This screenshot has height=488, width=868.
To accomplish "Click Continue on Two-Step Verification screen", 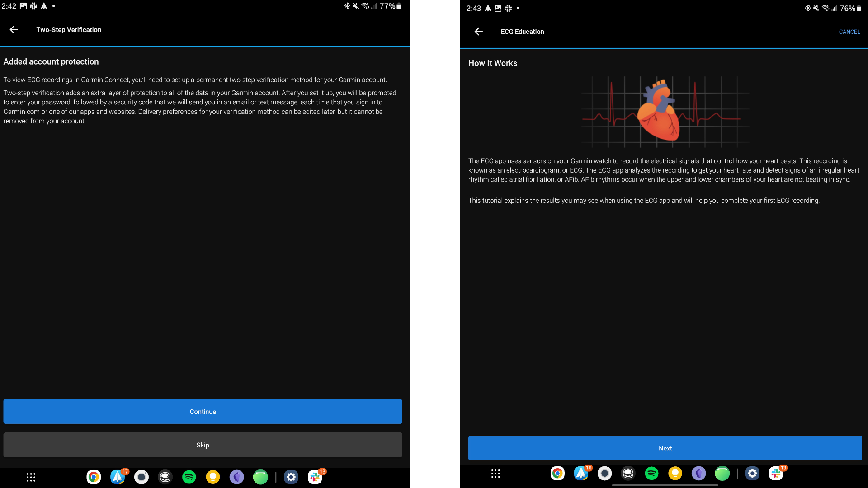I will (x=203, y=411).
